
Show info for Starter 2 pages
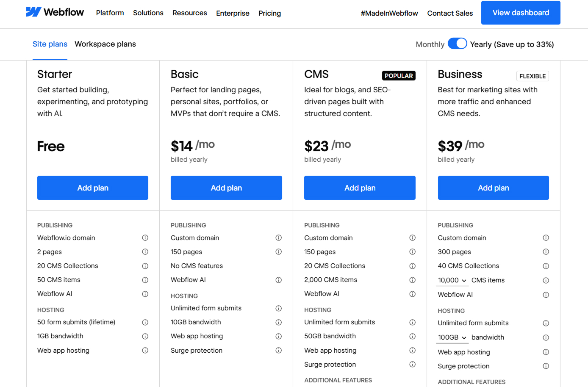coord(145,252)
